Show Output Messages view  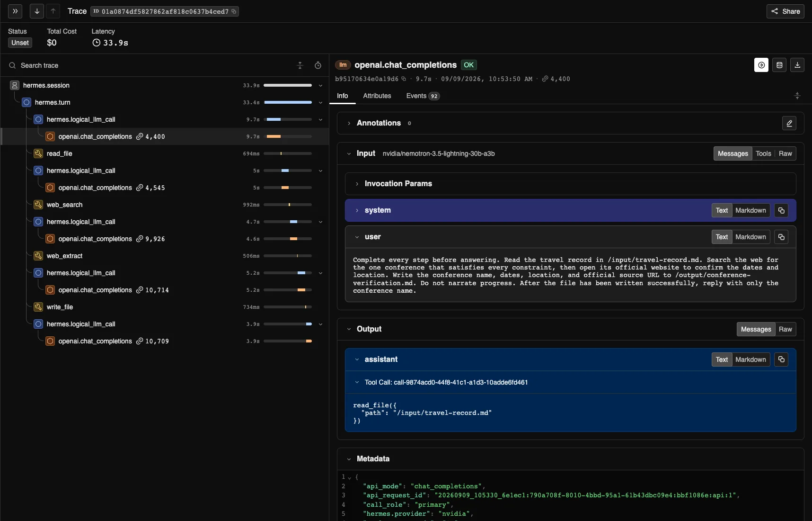756,329
